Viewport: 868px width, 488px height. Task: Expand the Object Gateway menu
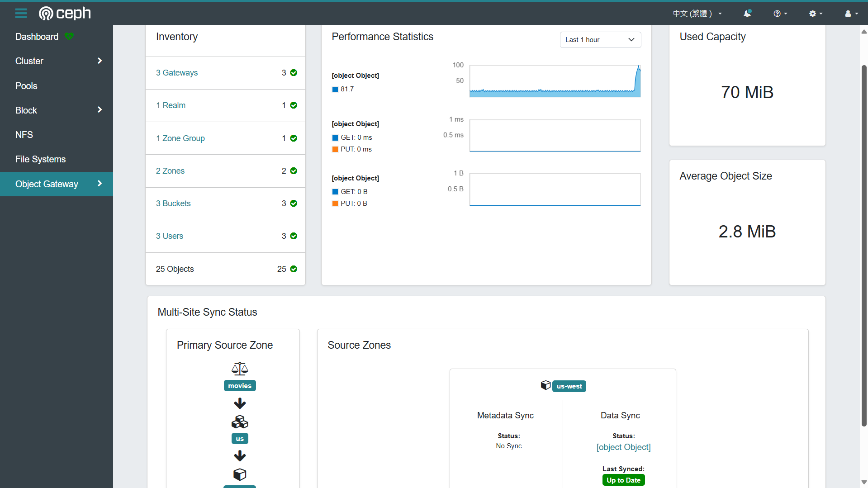click(57, 184)
